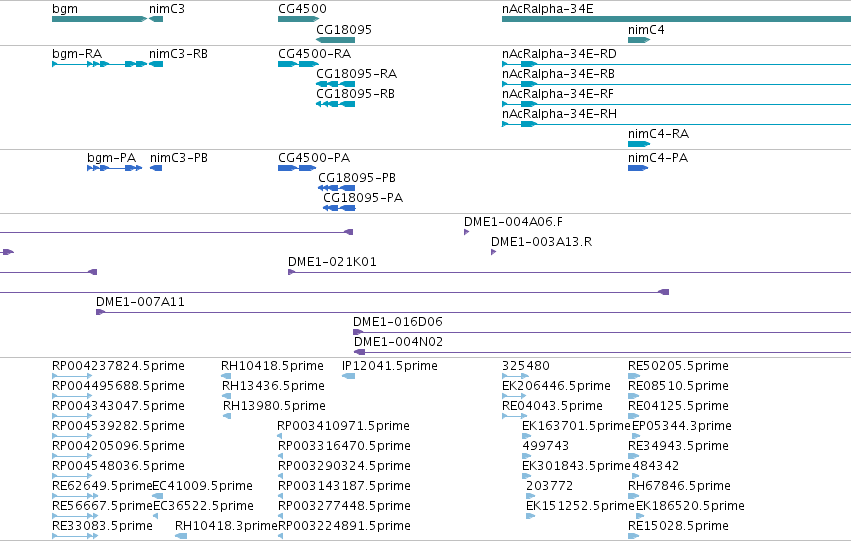The image size is (851, 541).
Task: Select the RE04043.5prime EST label
Action: (x=552, y=406)
